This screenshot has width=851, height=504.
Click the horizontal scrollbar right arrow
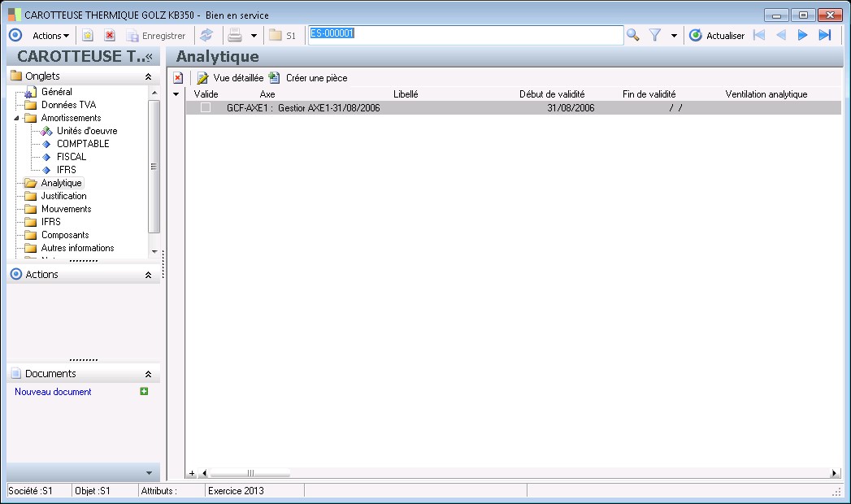(x=834, y=474)
